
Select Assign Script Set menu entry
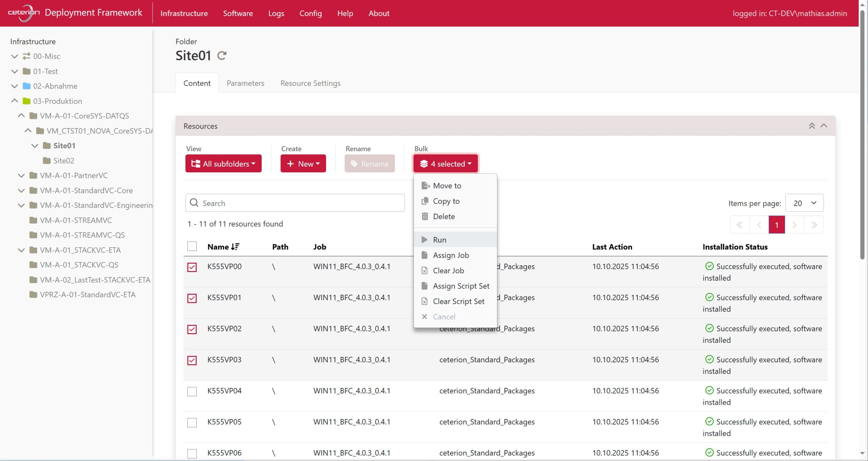click(x=461, y=286)
